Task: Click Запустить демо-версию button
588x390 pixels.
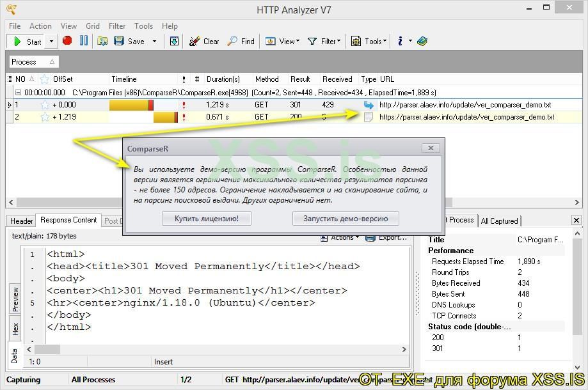Action: 346,219
